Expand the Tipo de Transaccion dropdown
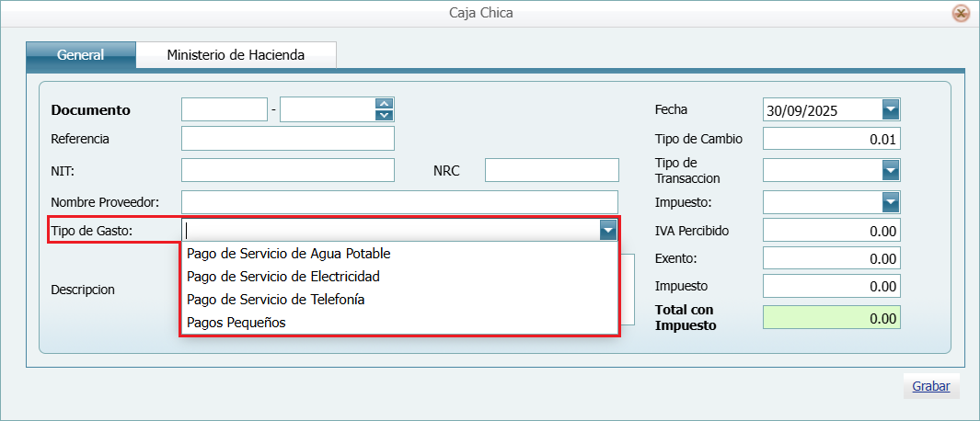 [x=890, y=170]
